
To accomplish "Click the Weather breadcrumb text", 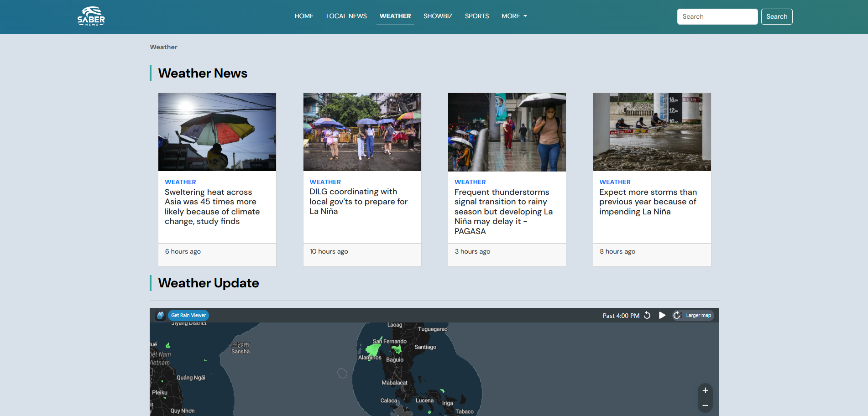I will coord(163,47).
